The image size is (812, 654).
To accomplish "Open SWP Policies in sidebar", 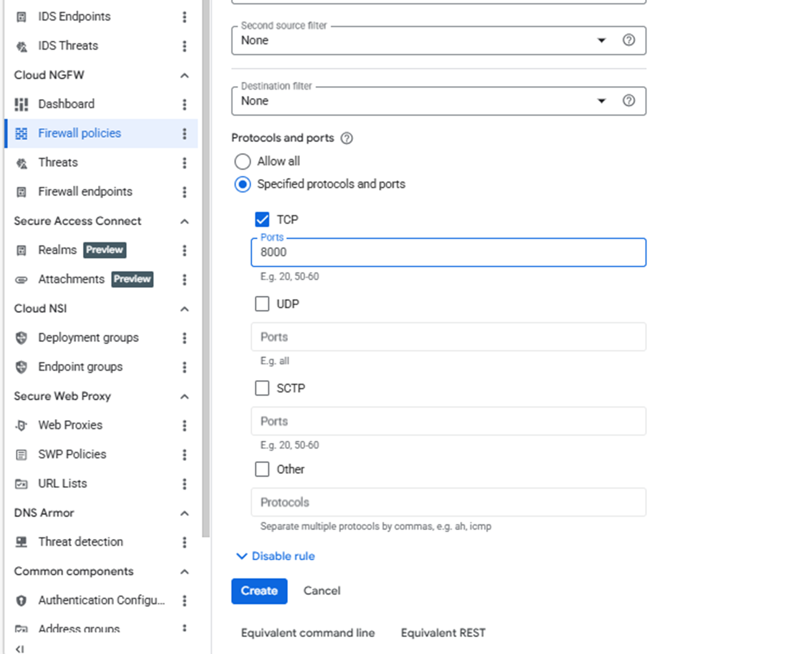I will click(x=72, y=455).
